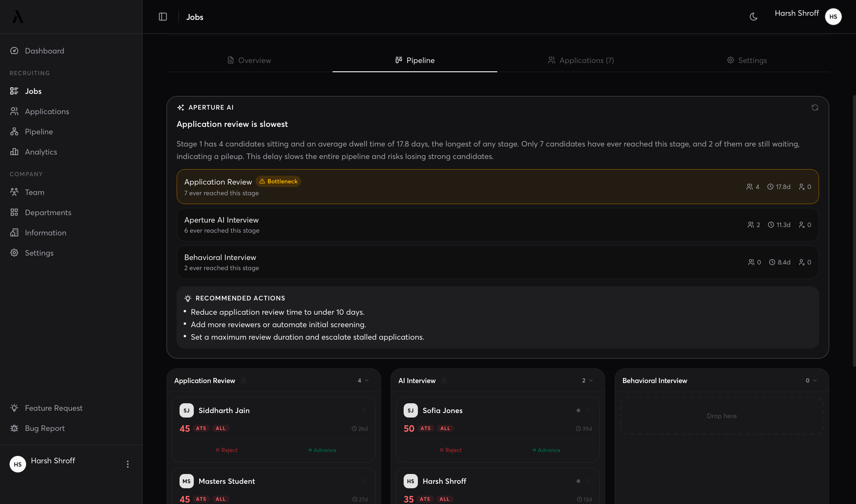Click Recommended Actions lightbulb icon
The width and height of the screenshot is (856, 504).
click(x=188, y=298)
